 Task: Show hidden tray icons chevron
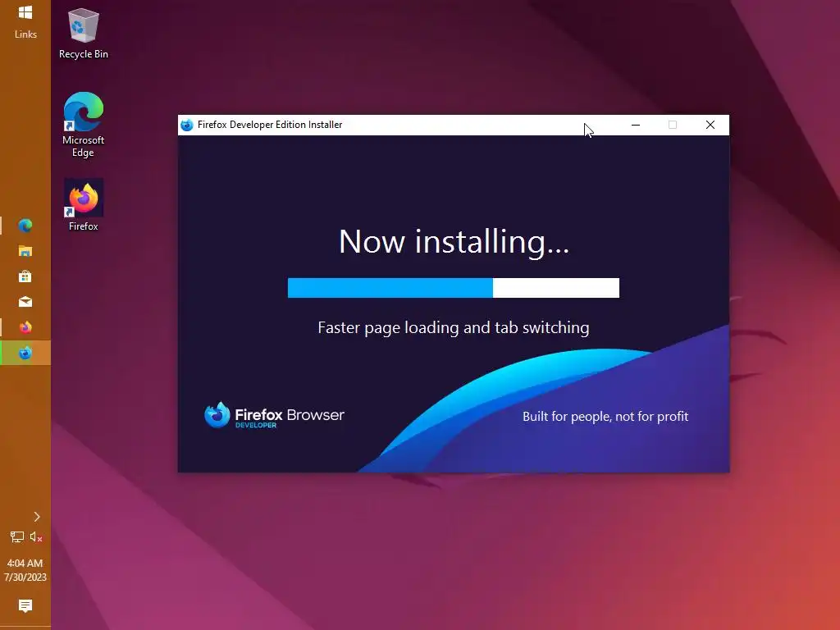click(36, 517)
